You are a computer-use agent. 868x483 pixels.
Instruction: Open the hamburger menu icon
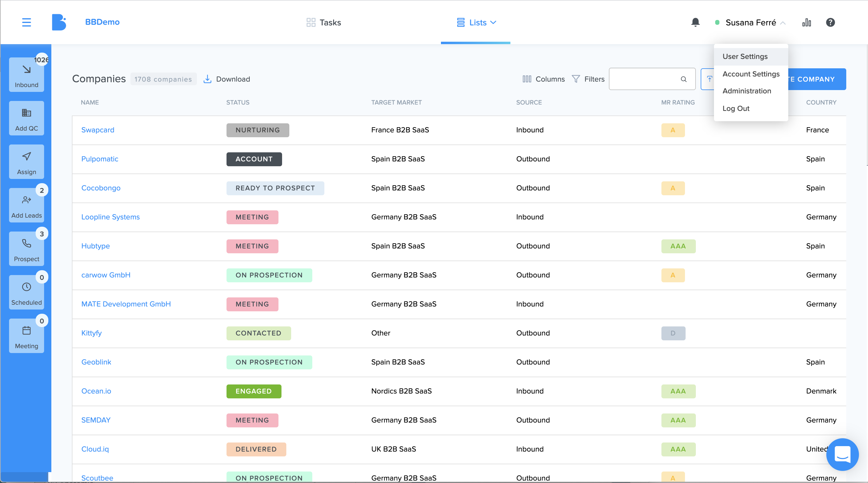26,22
